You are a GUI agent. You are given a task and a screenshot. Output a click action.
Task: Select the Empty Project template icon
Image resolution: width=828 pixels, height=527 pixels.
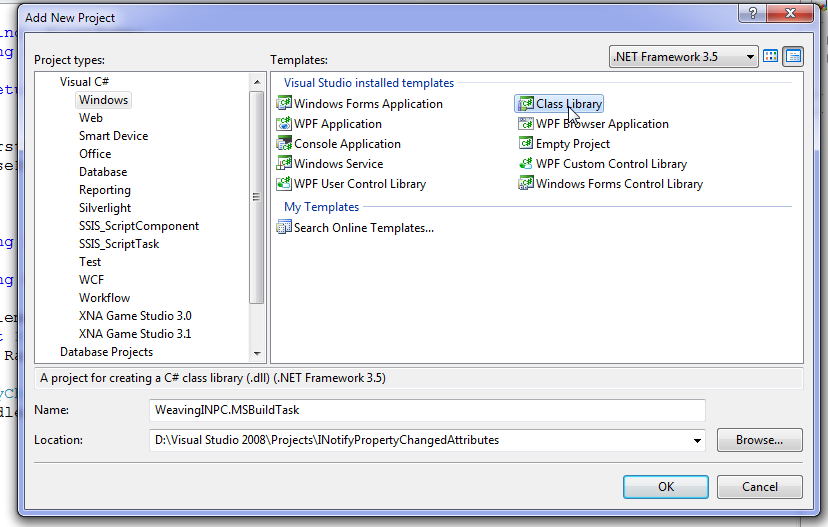tap(526, 143)
